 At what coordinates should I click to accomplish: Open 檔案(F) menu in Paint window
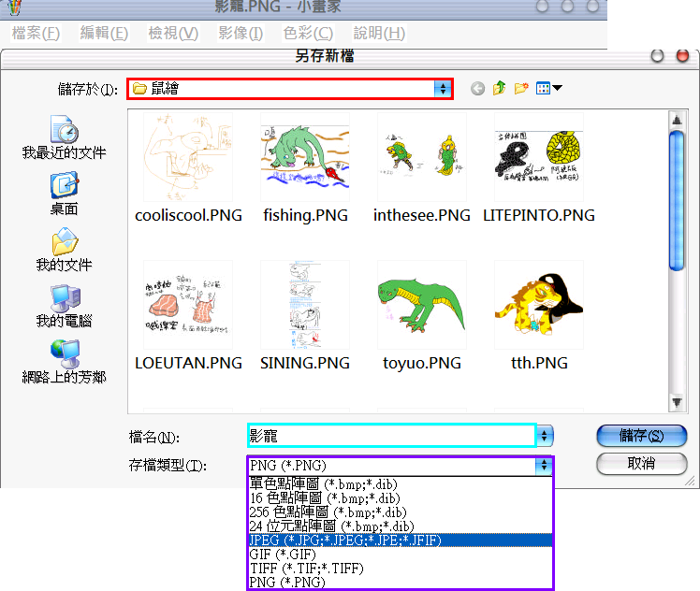point(36,33)
